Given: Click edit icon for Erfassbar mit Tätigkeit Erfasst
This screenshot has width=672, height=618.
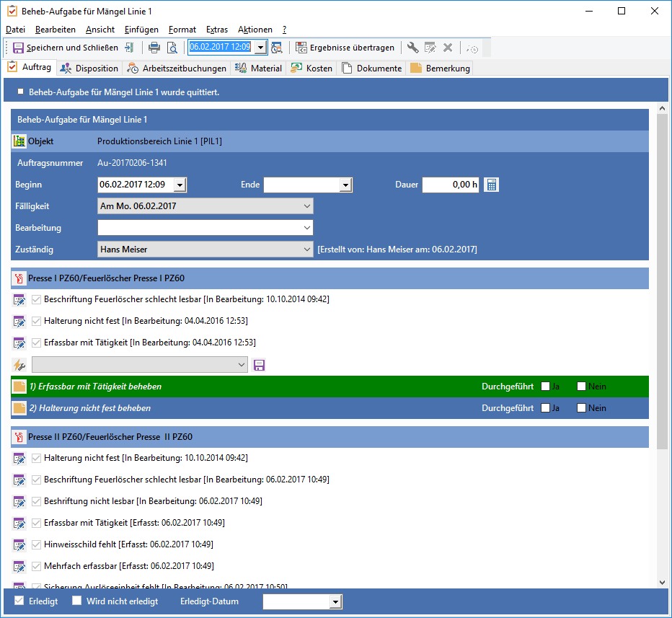Looking at the screenshot, I should (19, 523).
